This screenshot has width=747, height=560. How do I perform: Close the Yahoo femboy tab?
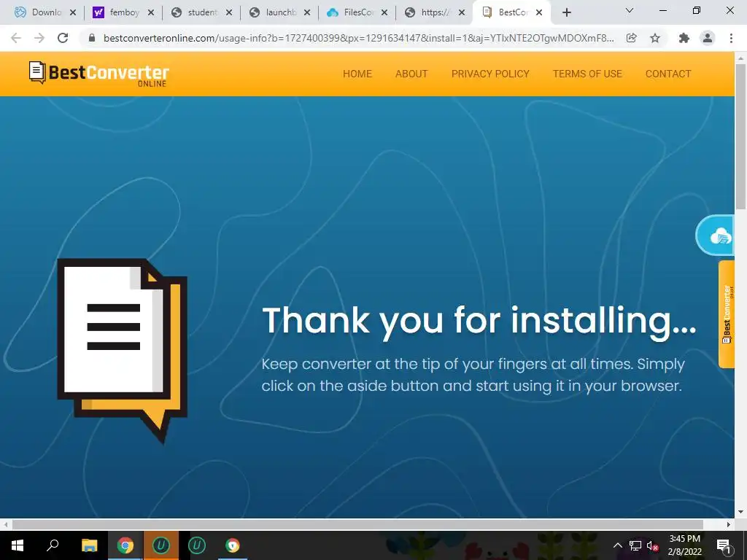pyautogui.click(x=151, y=13)
